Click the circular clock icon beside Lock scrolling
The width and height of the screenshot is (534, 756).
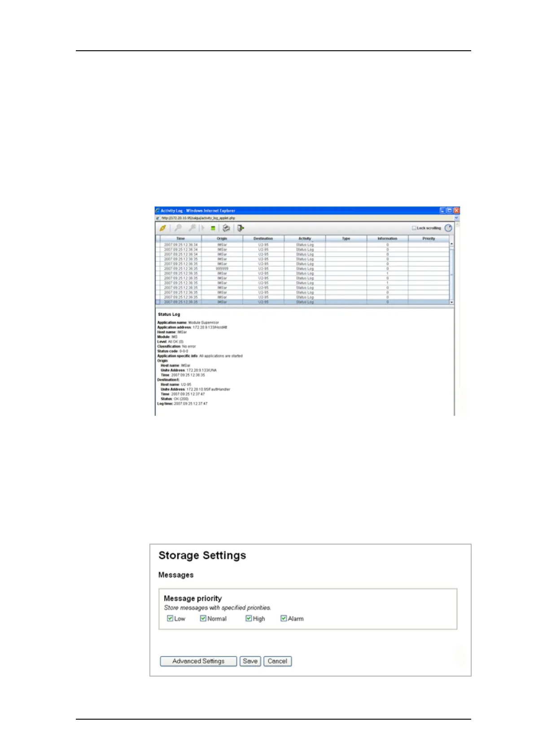point(448,228)
